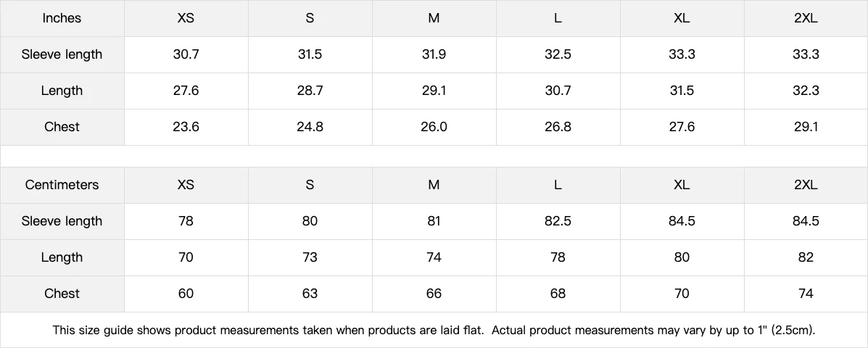Select the 32.3 length value for 2XL
This screenshot has height=348, width=868.
click(806, 91)
